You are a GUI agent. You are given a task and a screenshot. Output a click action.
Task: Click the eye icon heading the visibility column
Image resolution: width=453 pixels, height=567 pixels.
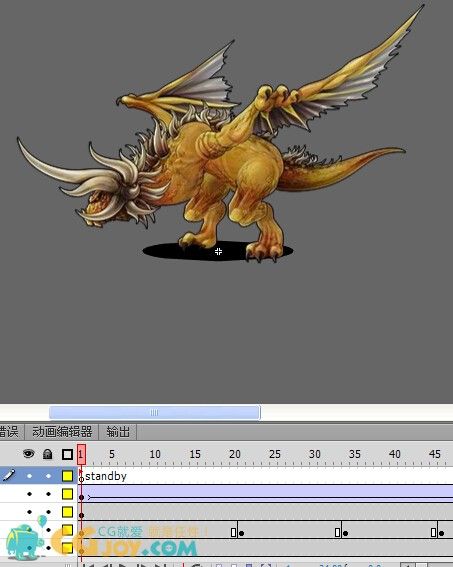(29, 453)
